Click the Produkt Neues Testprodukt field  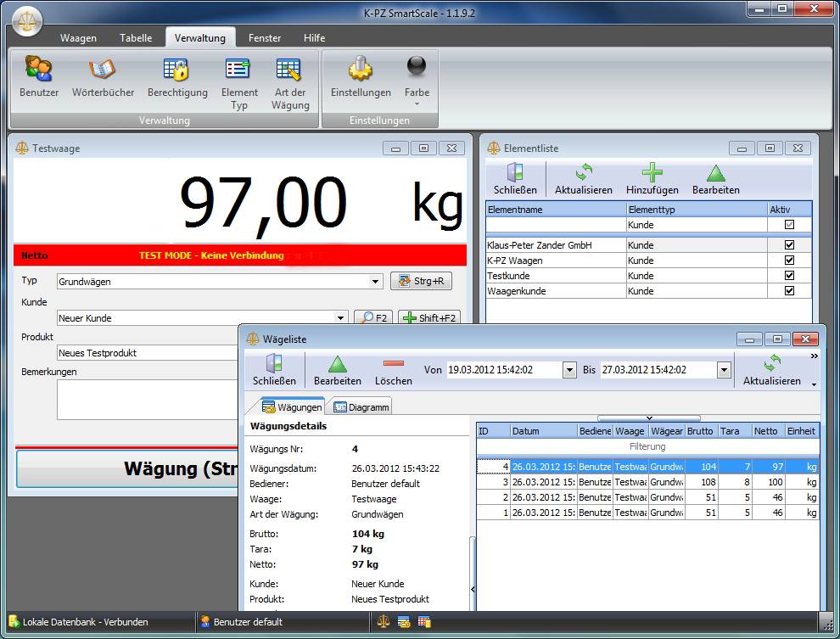pos(148,353)
